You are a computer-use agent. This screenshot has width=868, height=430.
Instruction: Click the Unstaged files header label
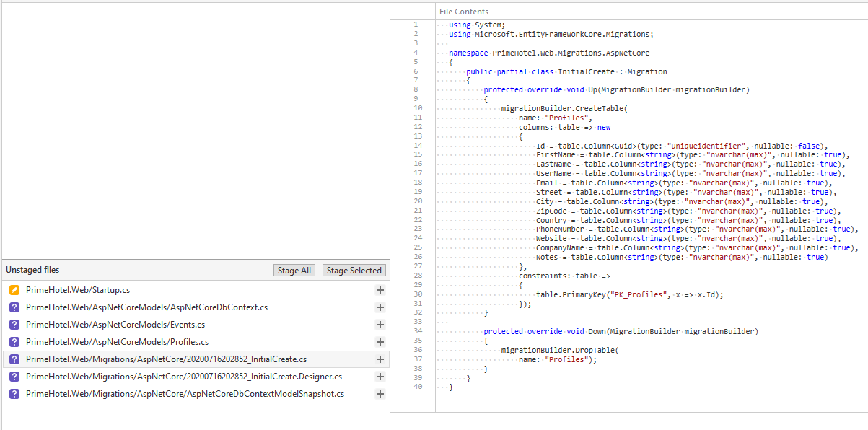[32, 270]
